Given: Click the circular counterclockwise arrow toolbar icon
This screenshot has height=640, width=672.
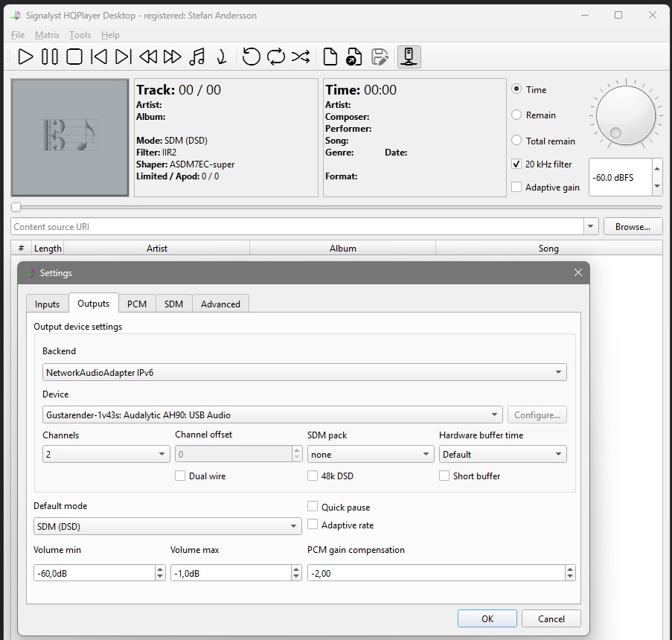Looking at the screenshot, I should 251,57.
